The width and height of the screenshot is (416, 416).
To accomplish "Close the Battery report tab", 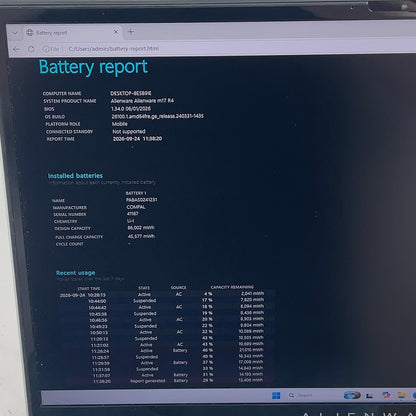I will [x=116, y=32].
